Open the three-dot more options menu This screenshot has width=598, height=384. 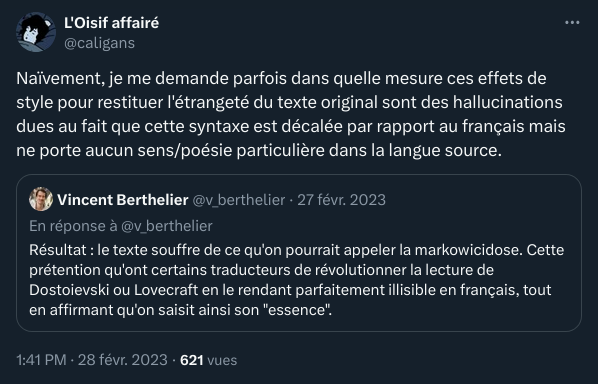pos(572,23)
